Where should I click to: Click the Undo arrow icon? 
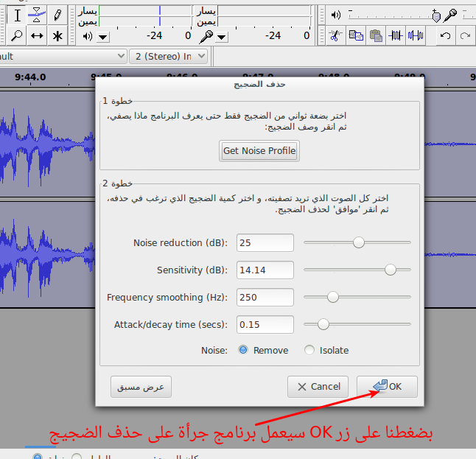[x=445, y=36]
